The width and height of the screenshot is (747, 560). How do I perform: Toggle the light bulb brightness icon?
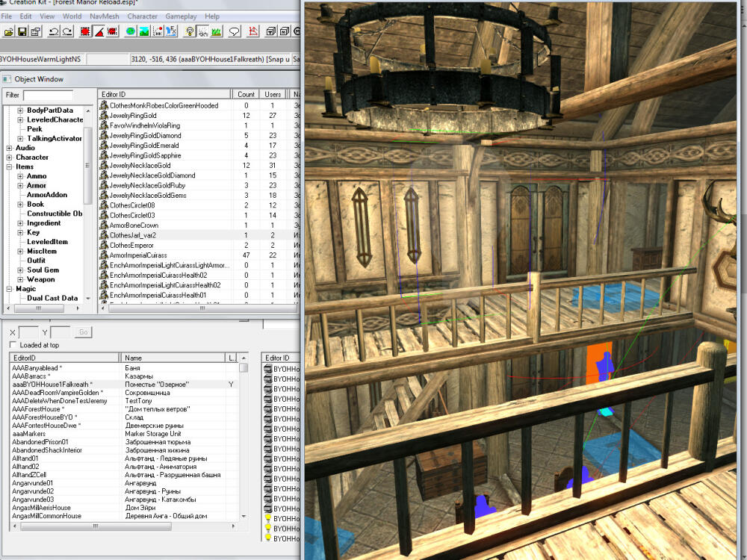(x=190, y=32)
